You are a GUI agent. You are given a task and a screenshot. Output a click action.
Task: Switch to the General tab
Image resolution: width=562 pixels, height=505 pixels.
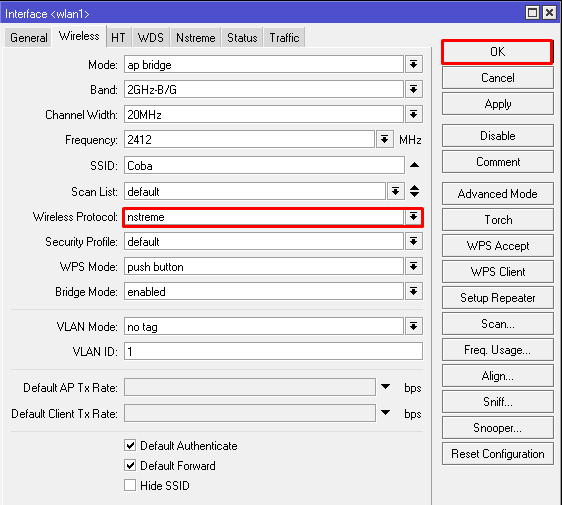coord(28,38)
